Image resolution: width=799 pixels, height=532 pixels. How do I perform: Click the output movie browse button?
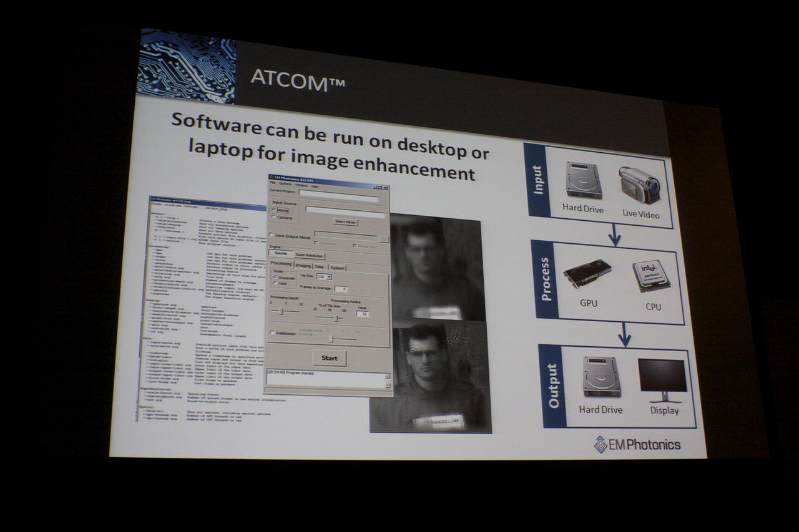(x=385, y=239)
